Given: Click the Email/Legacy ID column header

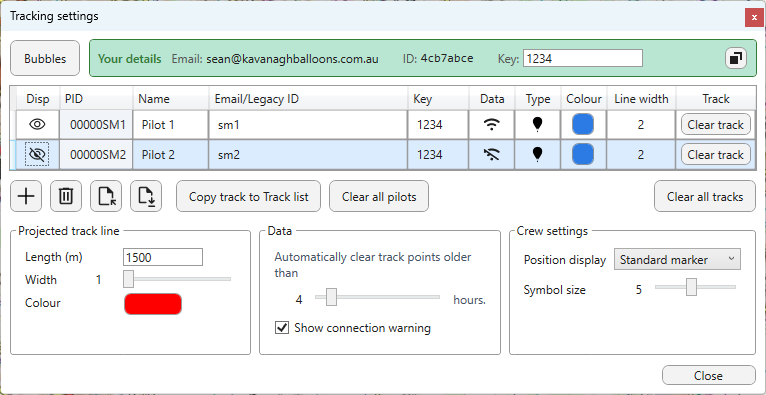Looking at the screenshot, I should click(308, 99).
